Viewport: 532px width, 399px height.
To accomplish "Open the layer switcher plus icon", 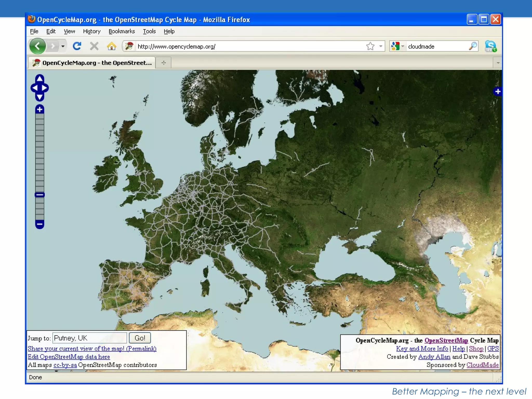I will coord(497,91).
